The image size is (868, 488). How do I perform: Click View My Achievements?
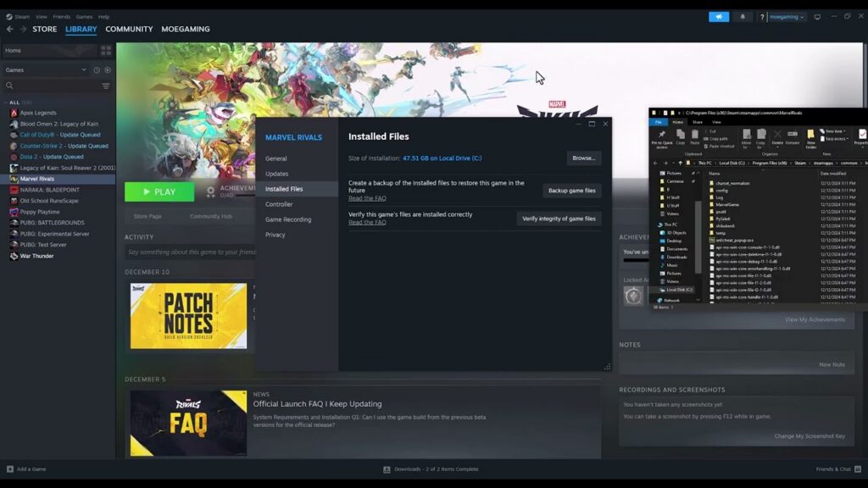pyautogui.click(x=815, y=319)
